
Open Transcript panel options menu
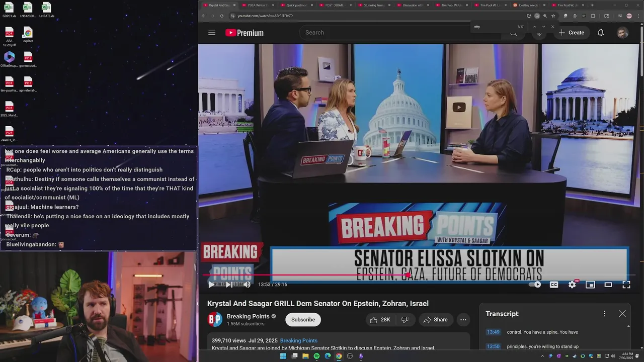(604, 314)
